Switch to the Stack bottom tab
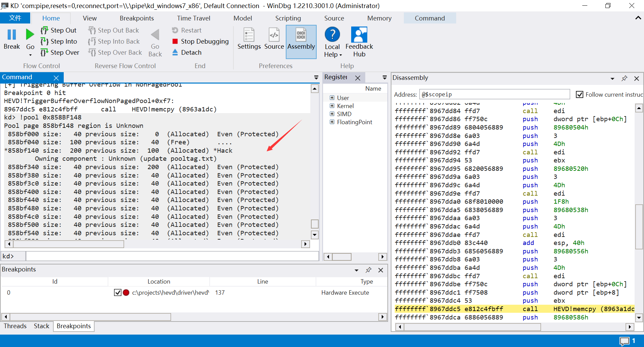 point(41,326)
